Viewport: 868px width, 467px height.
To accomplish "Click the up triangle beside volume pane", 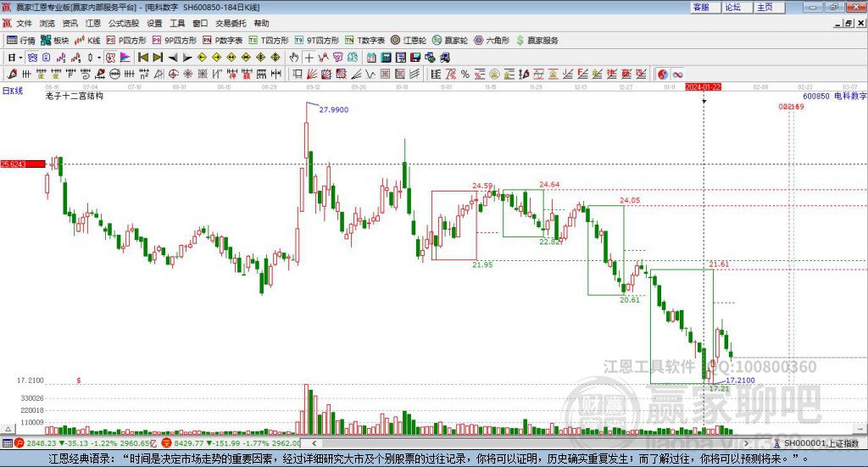I will tap(8, 429).
